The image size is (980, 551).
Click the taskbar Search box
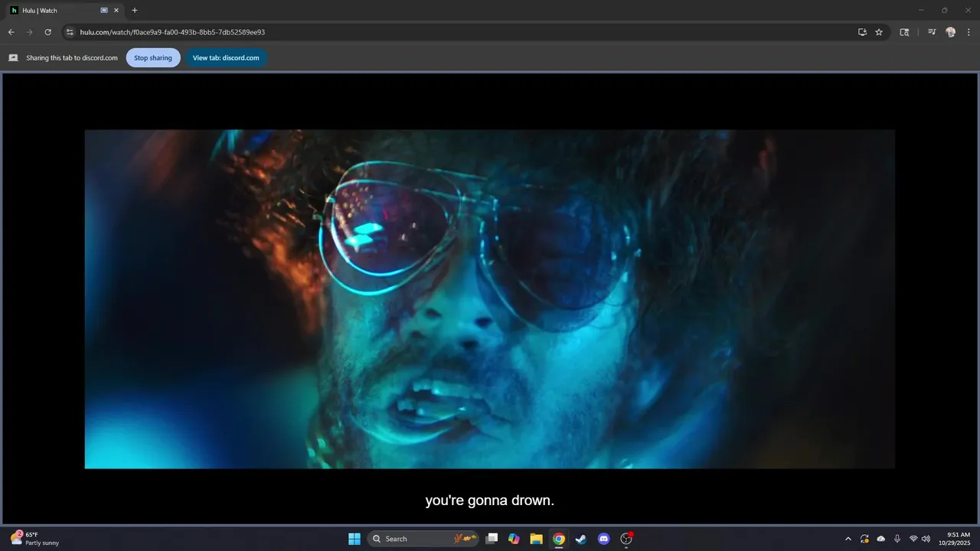(x=423, y=539)
